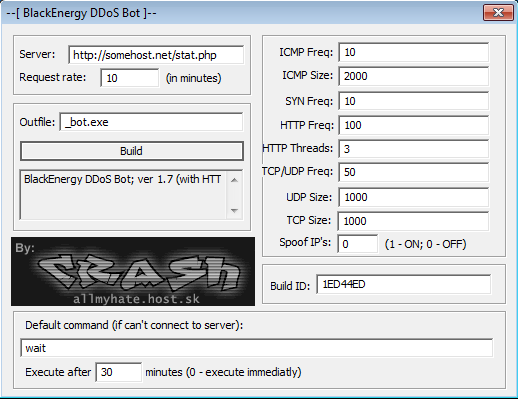Click the SYN Freq input field
The width and height of the screenshot is (518, 399).
click(x=413, y=101)
